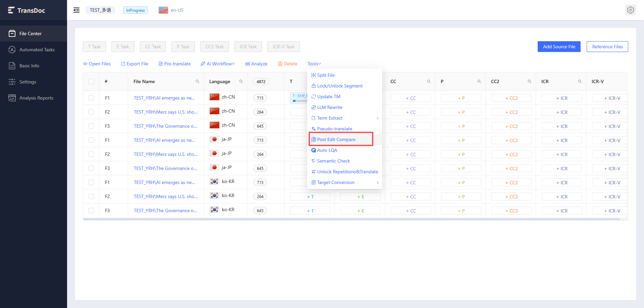Expand Target Conversion submenu arrow

(377, 183)
